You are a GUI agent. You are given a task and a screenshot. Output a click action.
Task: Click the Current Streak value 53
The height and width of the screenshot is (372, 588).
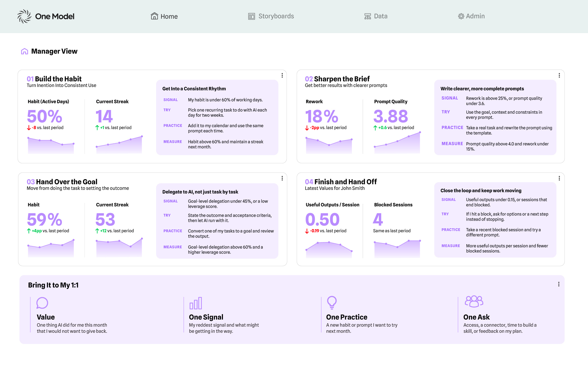[105, 219]
